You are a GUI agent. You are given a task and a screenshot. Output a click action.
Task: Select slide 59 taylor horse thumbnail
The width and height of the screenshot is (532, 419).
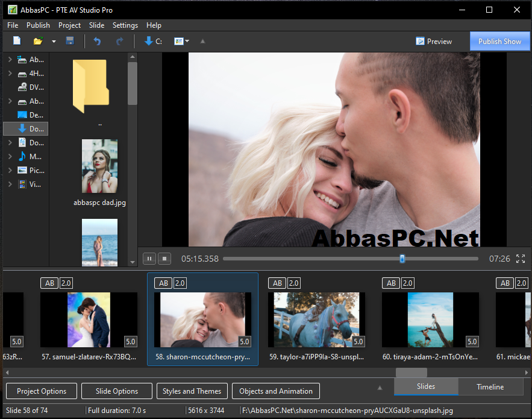point(316,320)
